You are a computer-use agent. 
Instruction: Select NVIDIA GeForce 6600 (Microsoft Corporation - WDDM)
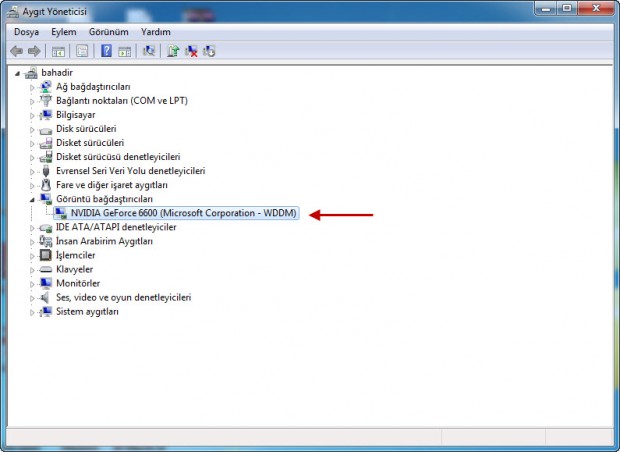[x=183, y=213]
